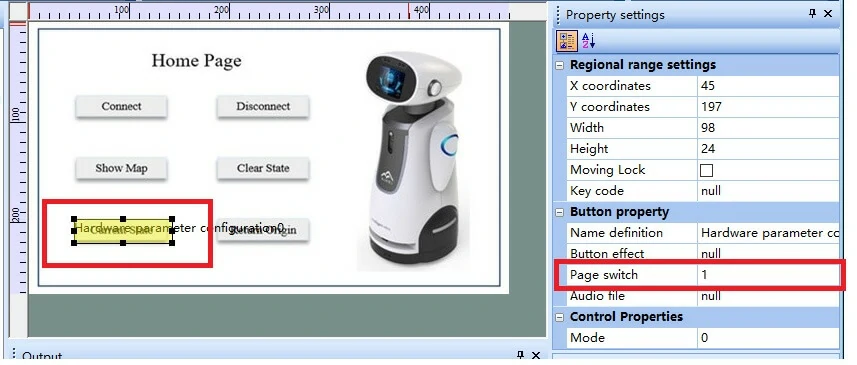Image resolution: width=857 pixels, height=365 pixels.
Task: Select the Page switch property label
Action: point(603,275)
